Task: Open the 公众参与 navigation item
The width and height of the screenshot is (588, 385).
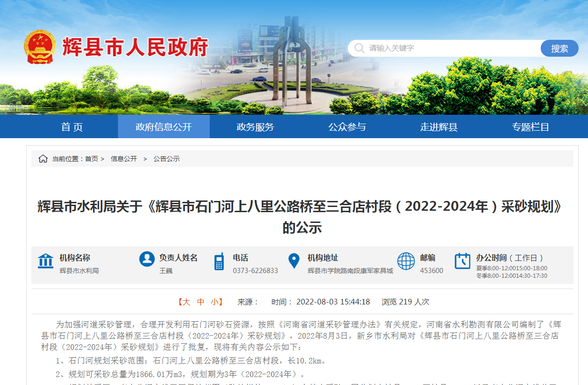Action: point(347,127)
